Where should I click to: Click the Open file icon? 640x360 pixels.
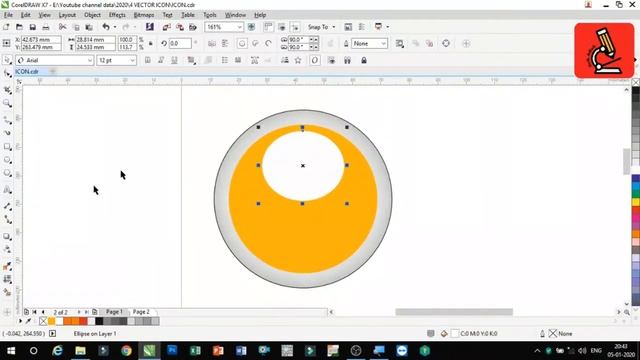pos(19,27)
